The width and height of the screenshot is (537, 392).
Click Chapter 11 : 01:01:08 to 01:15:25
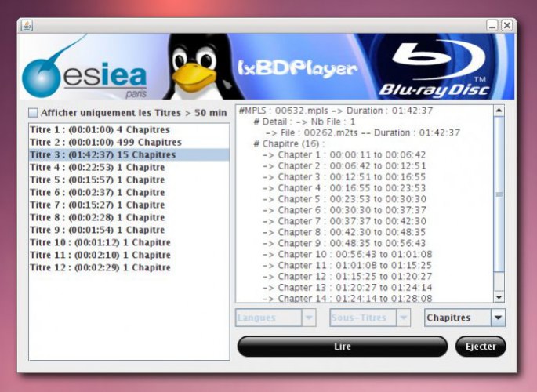pos(347,265)
